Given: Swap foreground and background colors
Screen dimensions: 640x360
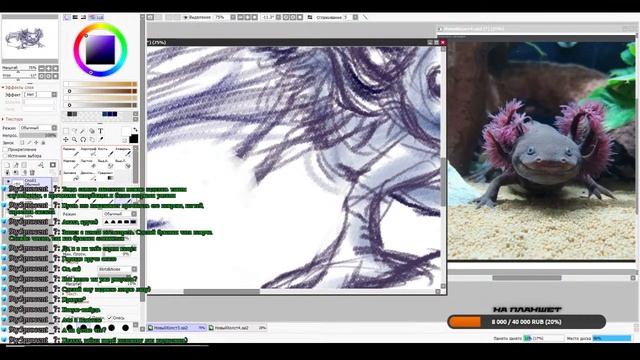Looking at the screenshot, I should tap(135, 130).
